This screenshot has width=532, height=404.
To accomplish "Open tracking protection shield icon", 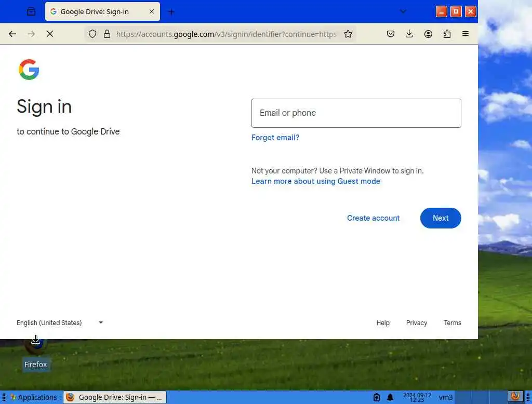I will click(x=92, y=34).
